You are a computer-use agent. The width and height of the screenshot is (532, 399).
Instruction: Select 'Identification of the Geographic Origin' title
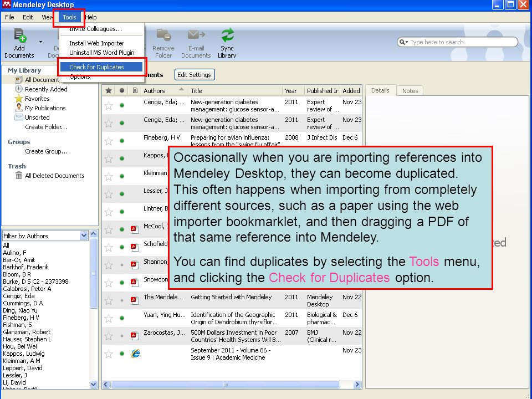tap(234, 318)
